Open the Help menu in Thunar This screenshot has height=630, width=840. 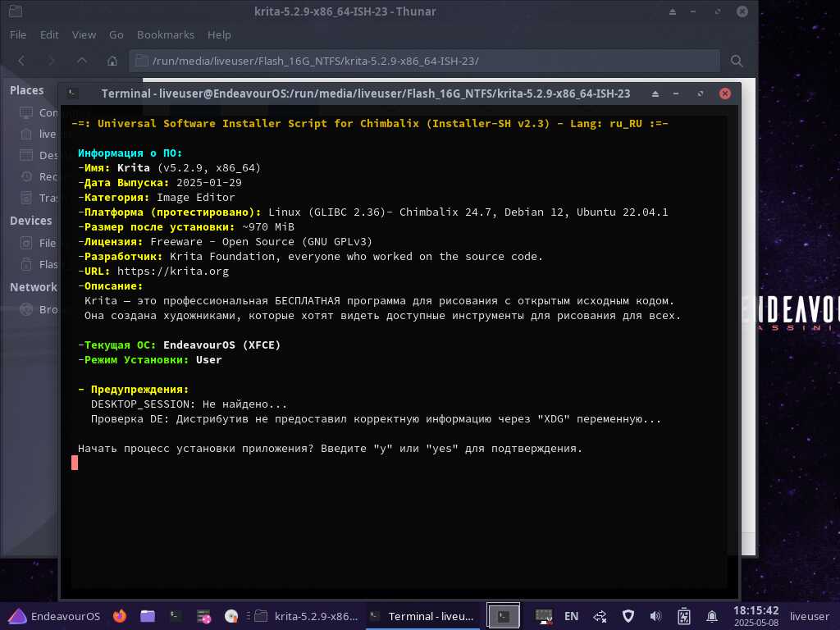click(219, 34)
